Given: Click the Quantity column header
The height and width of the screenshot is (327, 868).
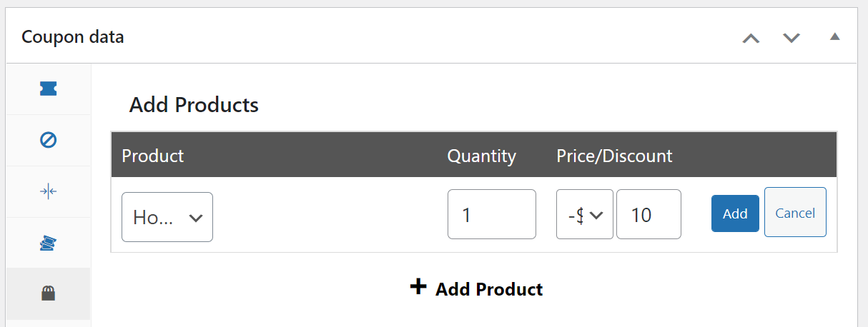Looking at the screenshot, I should [481, 156].
